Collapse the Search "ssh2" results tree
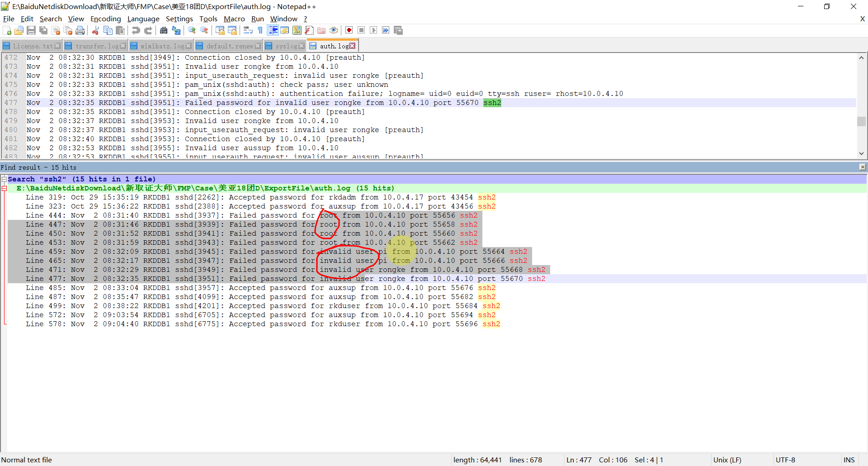868x466 pixels. pyautogui.click(x=4, y=179)
